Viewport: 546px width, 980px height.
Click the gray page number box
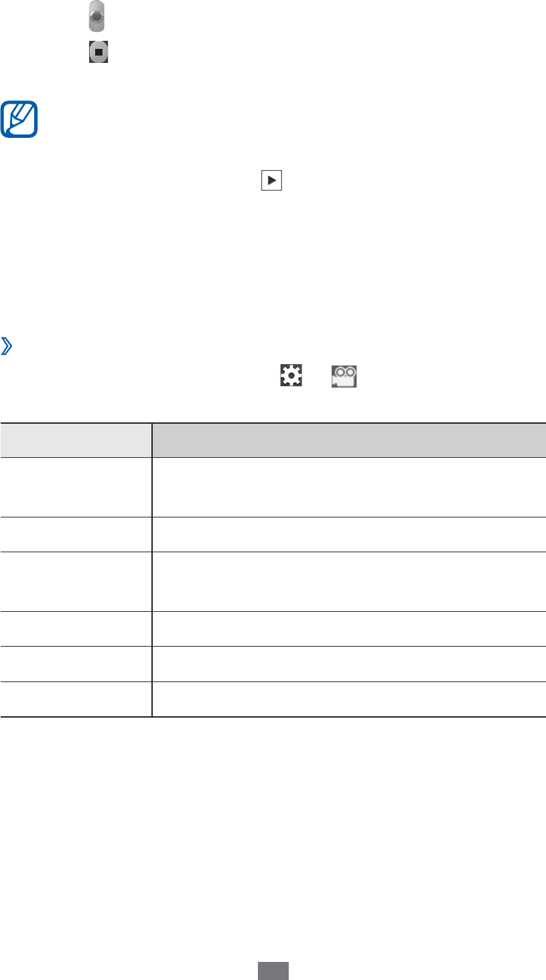point(274,971)
